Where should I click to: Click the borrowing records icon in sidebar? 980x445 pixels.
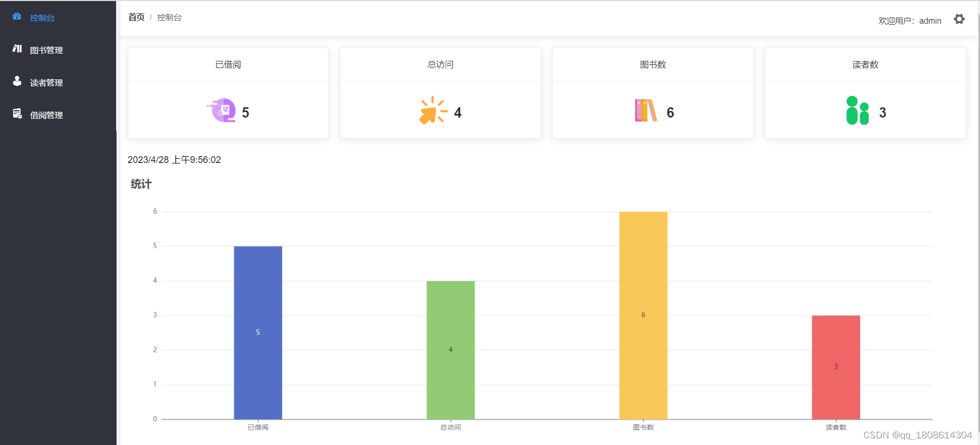tap(17, 114)
